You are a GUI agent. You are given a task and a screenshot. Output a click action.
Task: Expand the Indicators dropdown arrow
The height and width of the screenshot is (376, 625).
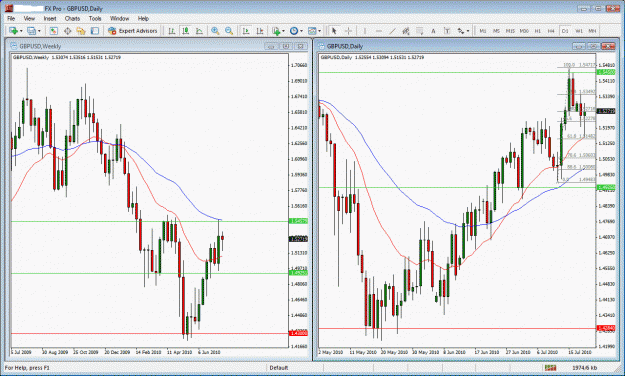(x=283, y=31)
